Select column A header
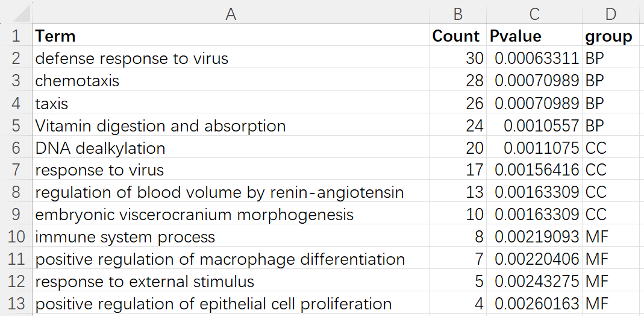Image resolution: width=644 pixels, height=316 pixels. point(230,13)
